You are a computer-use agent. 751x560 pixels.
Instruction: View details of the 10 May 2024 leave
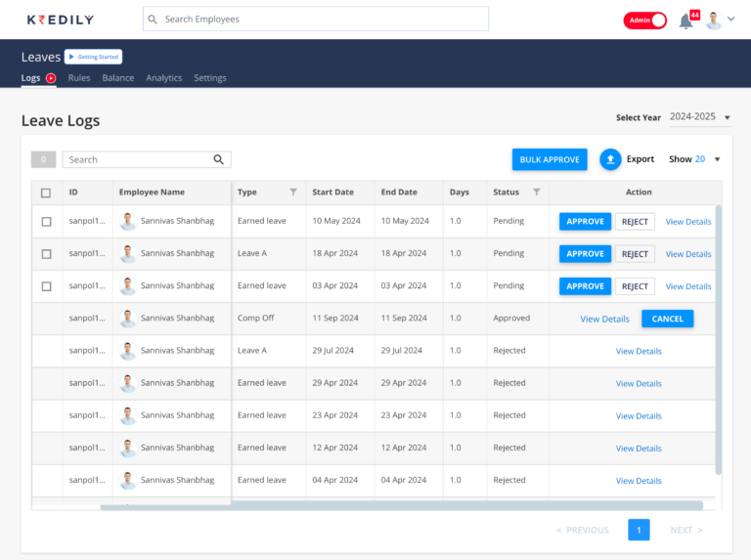pos(688,222)
